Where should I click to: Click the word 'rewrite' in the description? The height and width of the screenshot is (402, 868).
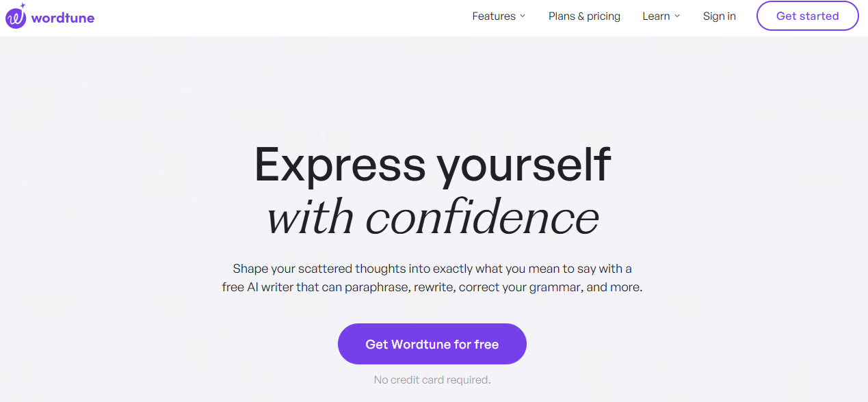(434, 287)
